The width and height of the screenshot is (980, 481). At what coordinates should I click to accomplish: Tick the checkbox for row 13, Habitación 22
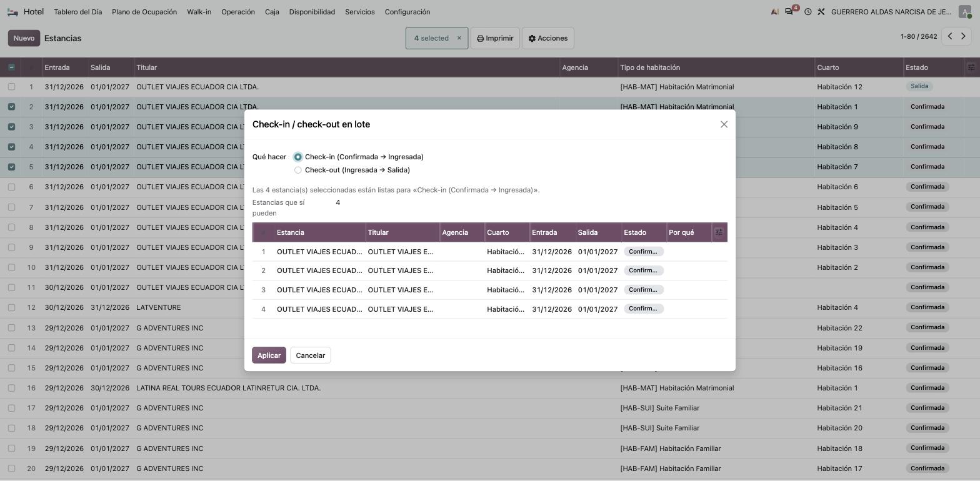[11, 328]
